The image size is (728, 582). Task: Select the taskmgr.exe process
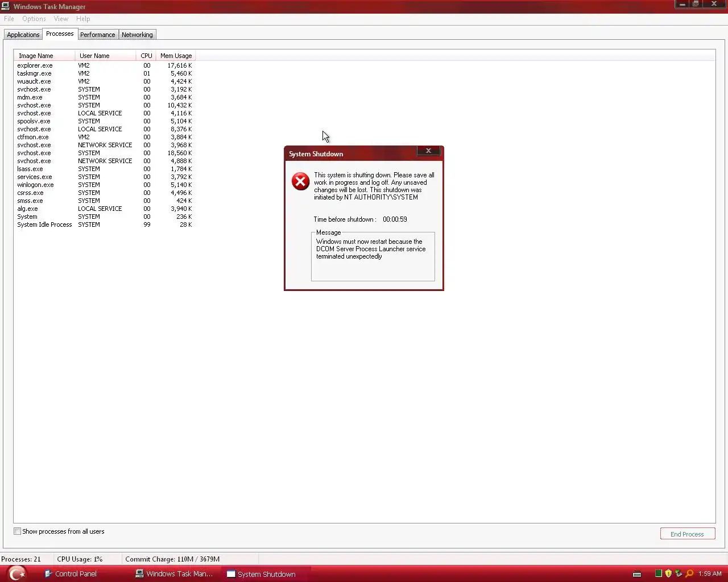(105, 73)
